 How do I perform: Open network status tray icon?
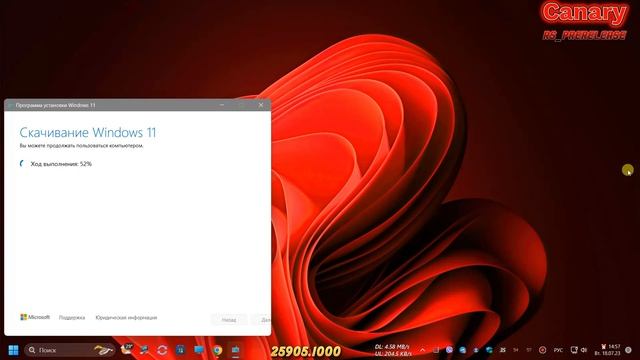click(x=574, y=350)
